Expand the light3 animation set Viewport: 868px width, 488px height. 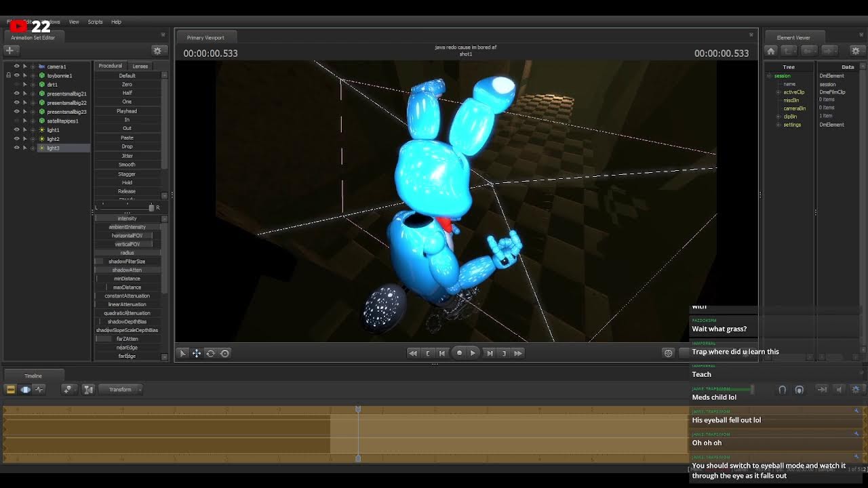tap(33, 148)
